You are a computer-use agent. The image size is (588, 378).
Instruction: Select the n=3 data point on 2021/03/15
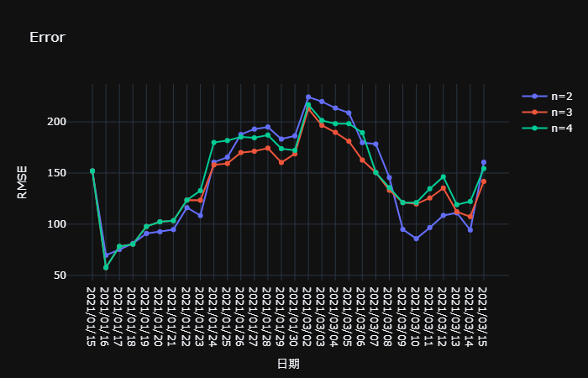point(484,181)
